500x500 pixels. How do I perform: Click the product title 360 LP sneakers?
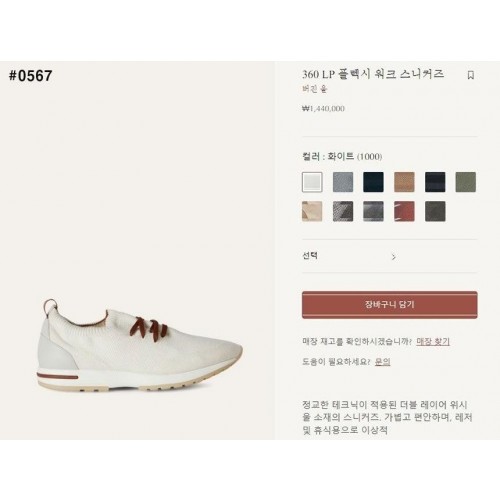(373, 74)
